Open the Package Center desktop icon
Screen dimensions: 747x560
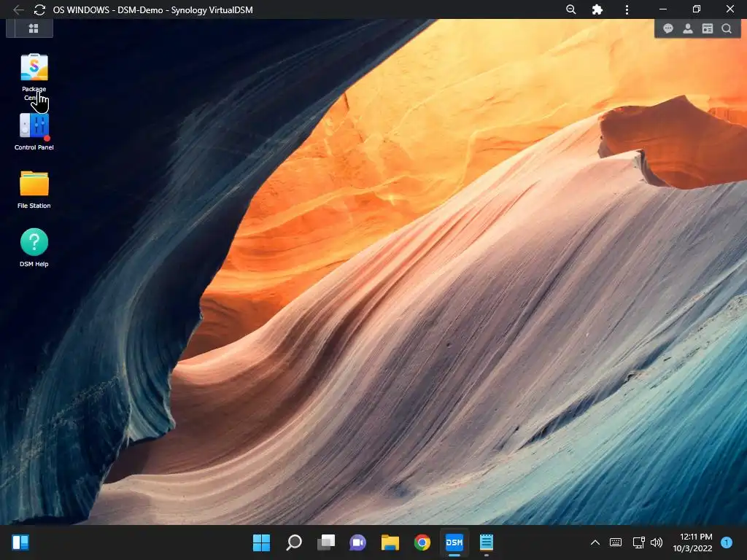34,68
